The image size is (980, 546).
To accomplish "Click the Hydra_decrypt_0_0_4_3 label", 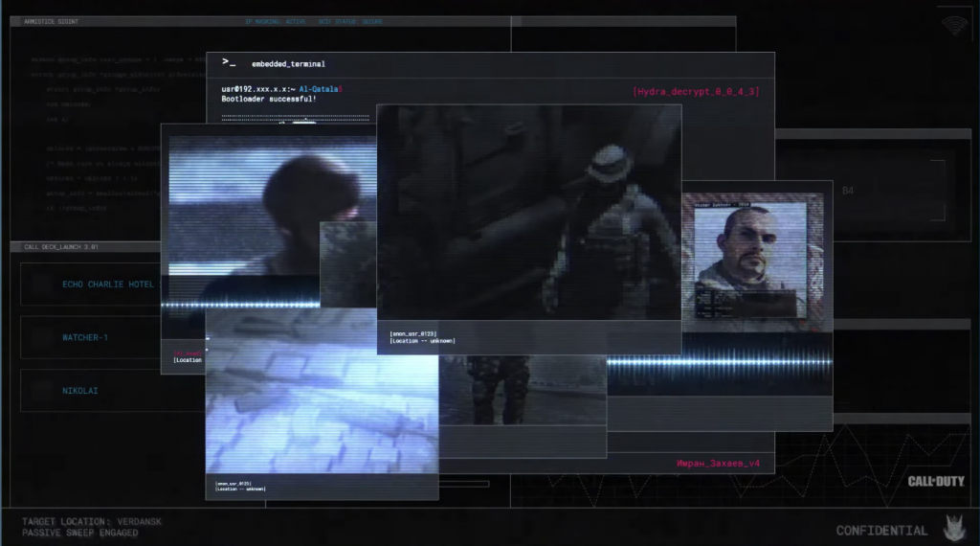I will coord(695,92).
